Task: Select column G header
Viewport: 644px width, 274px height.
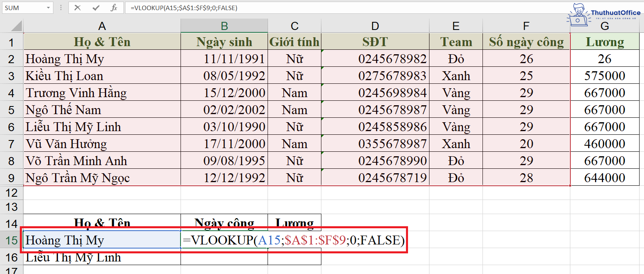Action: tap(605, 26)
